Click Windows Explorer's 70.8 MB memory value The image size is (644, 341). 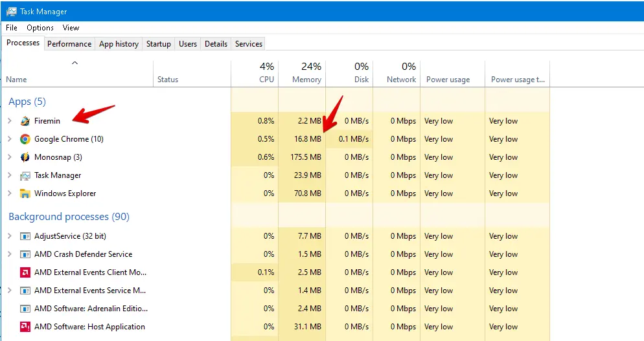tap(308, 193)
